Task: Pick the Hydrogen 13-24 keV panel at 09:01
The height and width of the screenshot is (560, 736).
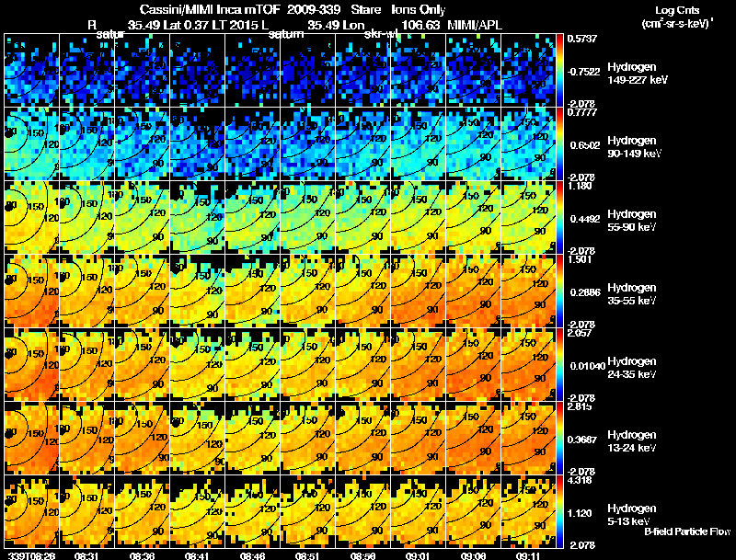Action: pos(419,438)
